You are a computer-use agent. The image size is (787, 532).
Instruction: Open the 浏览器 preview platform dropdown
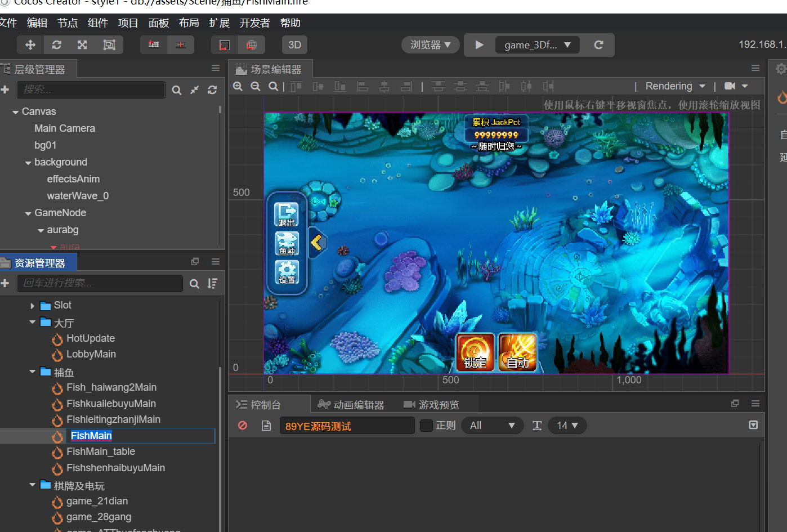pos(431,45)
